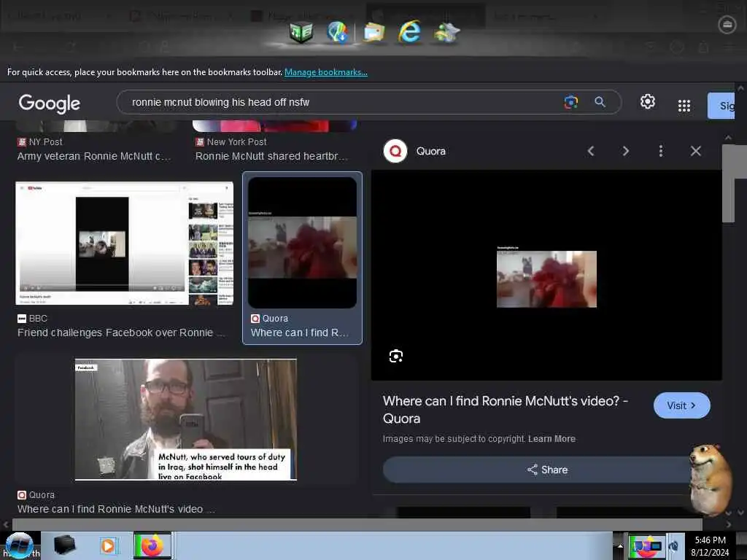Open more options three-dot menu in panel
747x560 pixels.
pyautogui.click(x=660, y=151)
